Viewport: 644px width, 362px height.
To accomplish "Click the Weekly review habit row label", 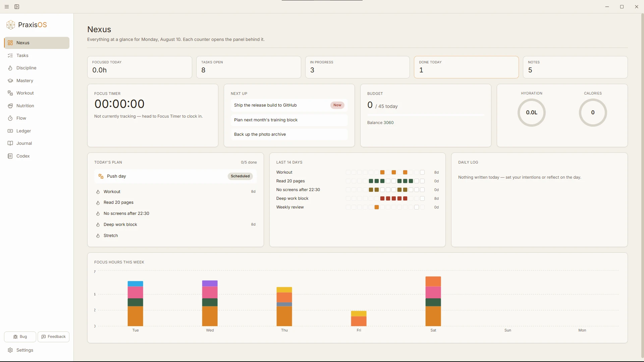I will click(x=290, y=207).
